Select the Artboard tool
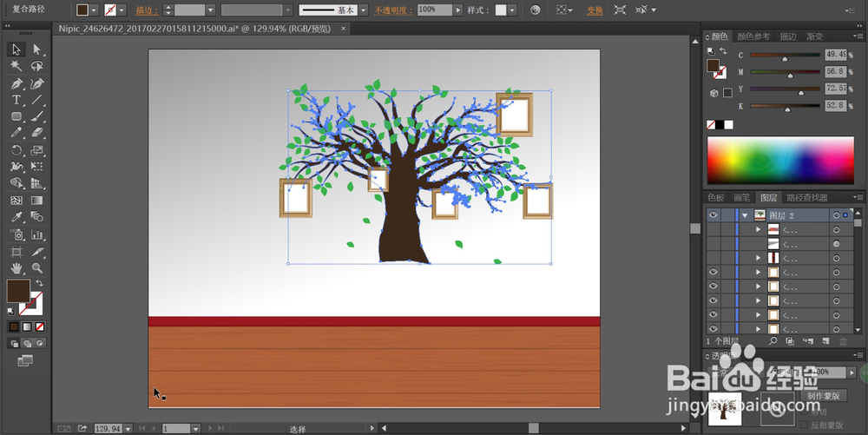Viewport: 868px width, 435px height. (x=16, y=252)
